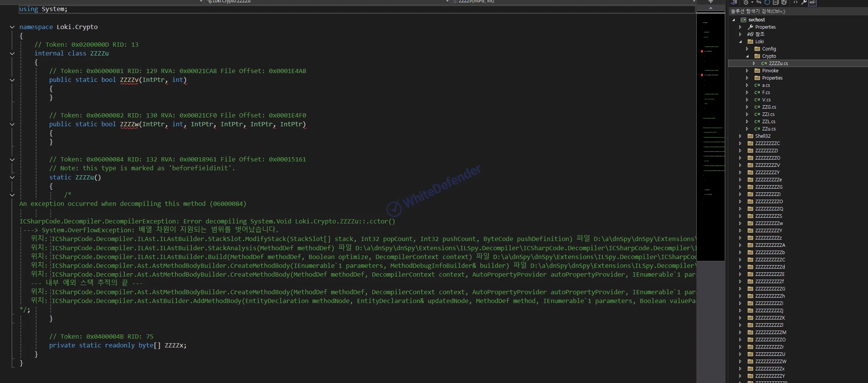
Task: Collapse the namespace Loki.Crypto code block
Action: [x=12, y=27]
